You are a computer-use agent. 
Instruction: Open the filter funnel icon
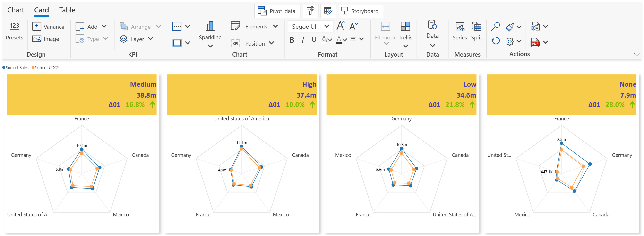click(x=310, y=11)
